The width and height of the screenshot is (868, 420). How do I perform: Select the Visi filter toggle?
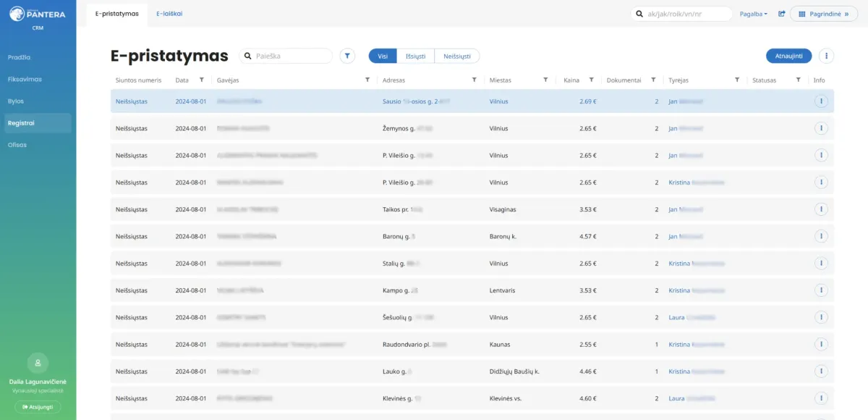(x=383, y=56)
